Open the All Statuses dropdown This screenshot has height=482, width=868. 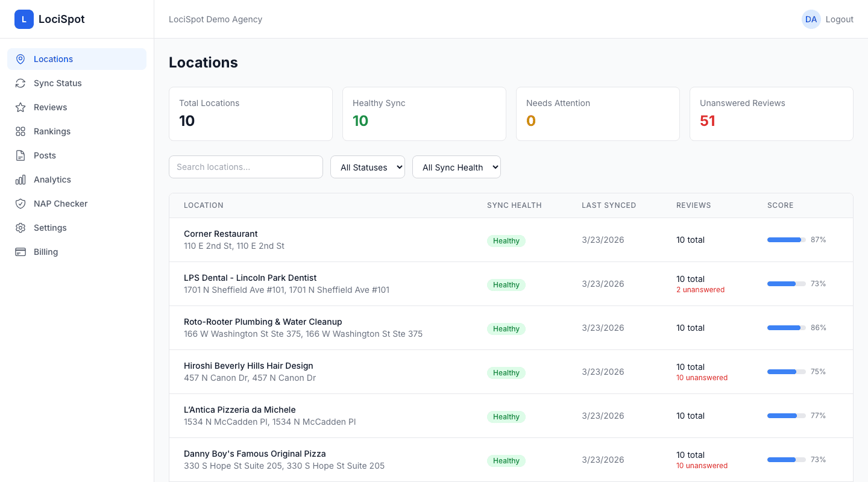[367, 167]
